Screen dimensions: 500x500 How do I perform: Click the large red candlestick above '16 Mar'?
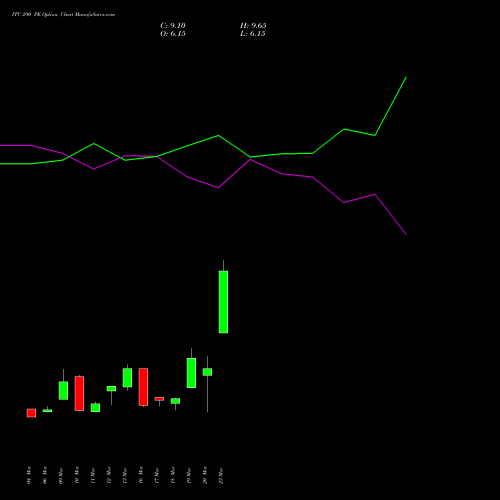tap(143, 387)
